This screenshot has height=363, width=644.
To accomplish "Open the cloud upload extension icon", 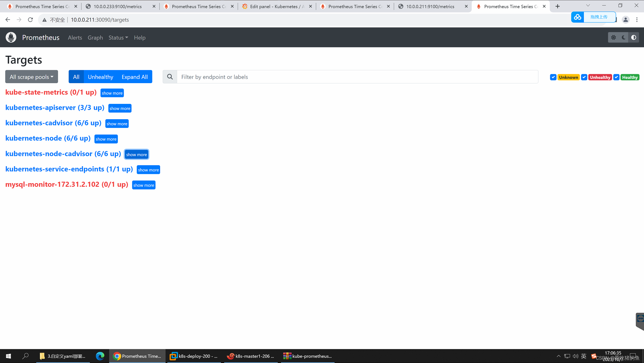I will click(578, 17).
